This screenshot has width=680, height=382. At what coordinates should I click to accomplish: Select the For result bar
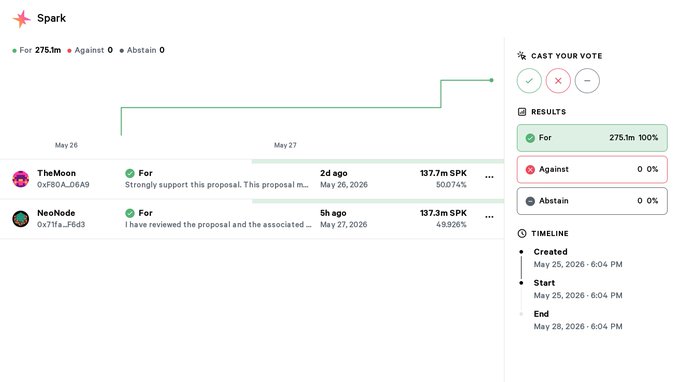click(592, 138)
